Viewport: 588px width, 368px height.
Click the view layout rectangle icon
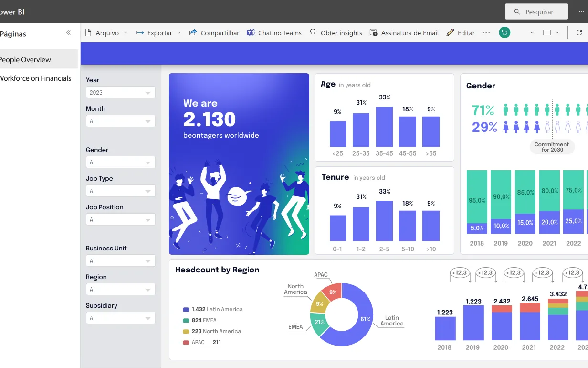(x=547, y=33)
